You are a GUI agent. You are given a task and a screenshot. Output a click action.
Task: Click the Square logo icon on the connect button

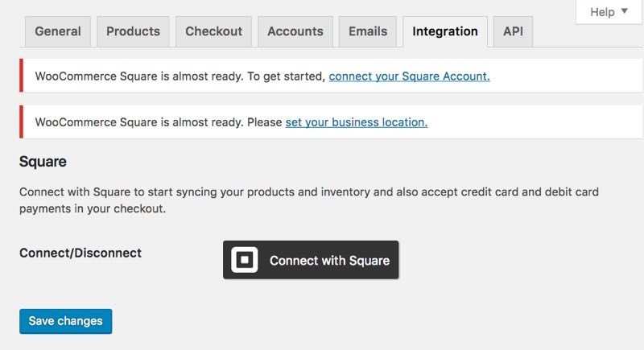click(x=245, y=260)
